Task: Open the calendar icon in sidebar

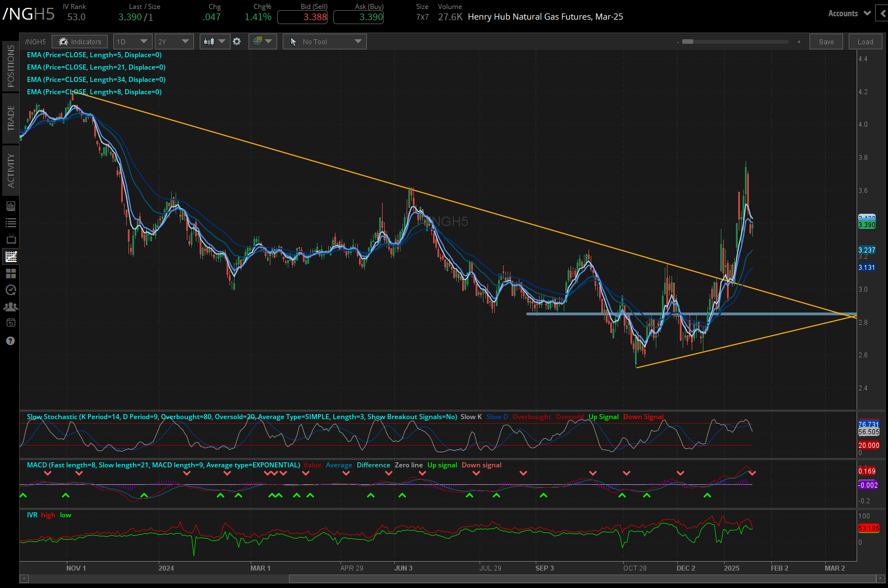Action: tap(11, 323)
